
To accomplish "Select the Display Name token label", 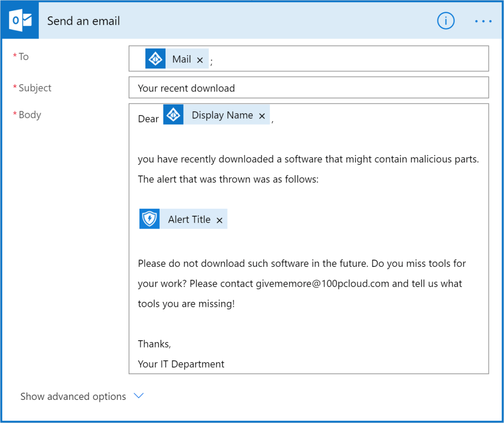I will coord(222,115).
